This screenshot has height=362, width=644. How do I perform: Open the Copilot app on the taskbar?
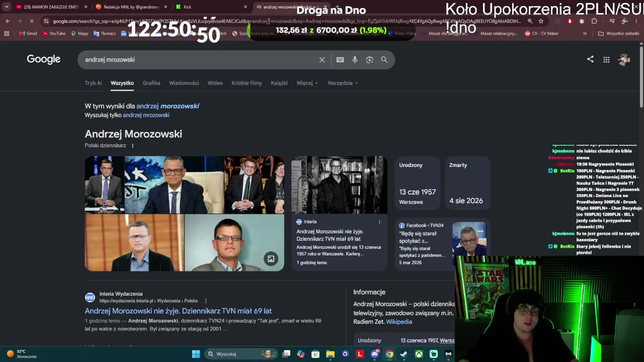pos(301,354)
